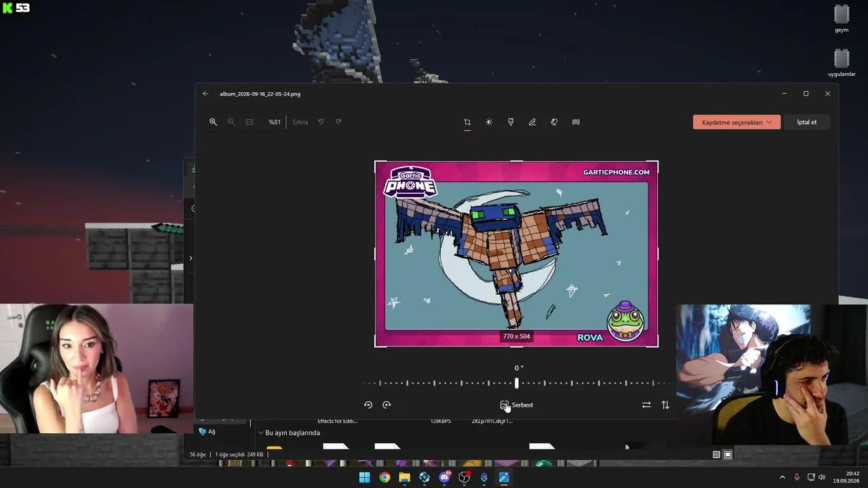Click file name album_2026-09-16_22-05-24.png title
The image size is (868, 488).
pos(260,94)
